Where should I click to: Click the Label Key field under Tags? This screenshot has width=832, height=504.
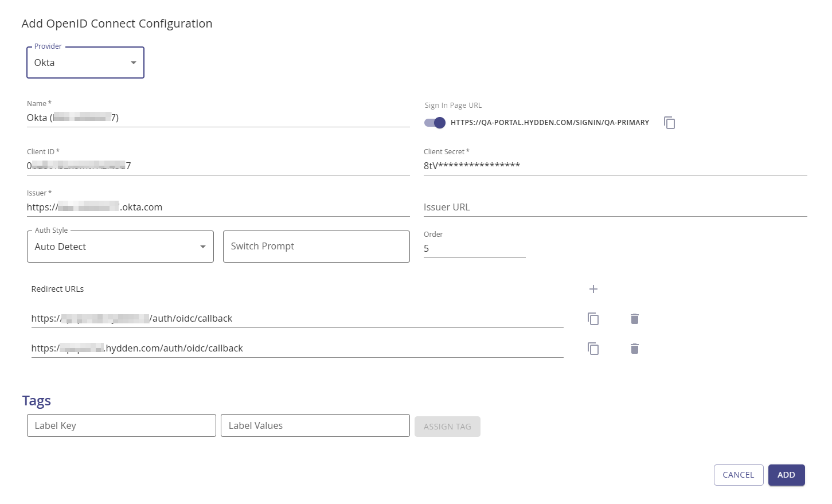(121, 425)
